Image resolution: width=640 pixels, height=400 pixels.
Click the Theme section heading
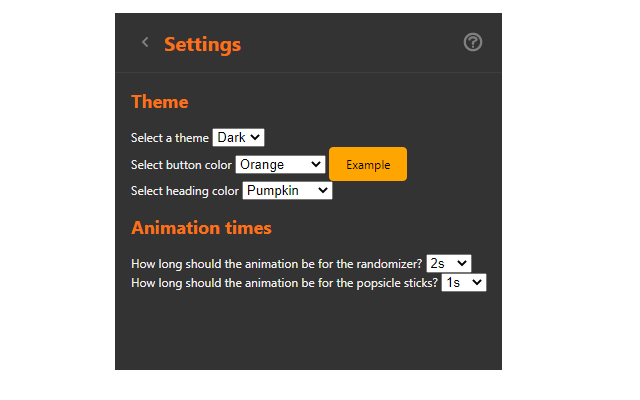[160, 101]
